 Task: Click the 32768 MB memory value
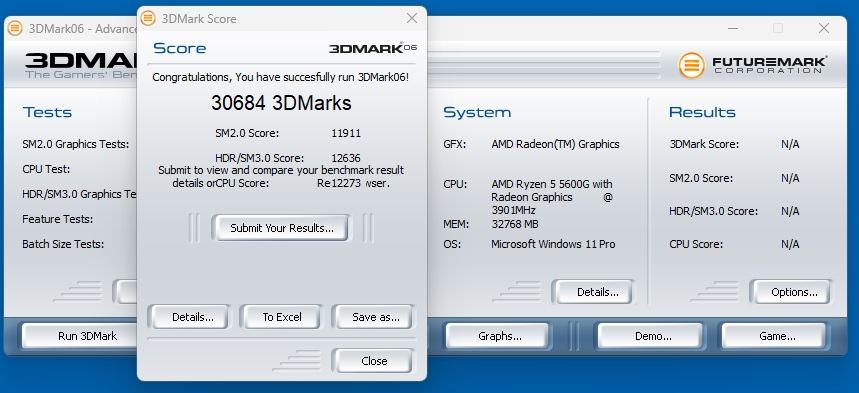point(514,224)
